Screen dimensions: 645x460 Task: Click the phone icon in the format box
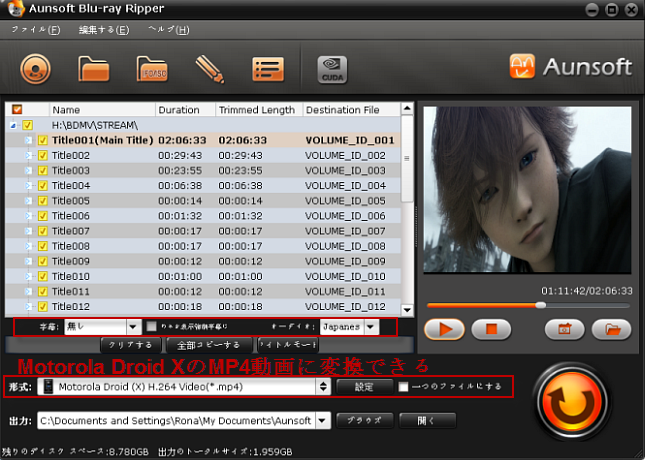click(x=49, y=386)
